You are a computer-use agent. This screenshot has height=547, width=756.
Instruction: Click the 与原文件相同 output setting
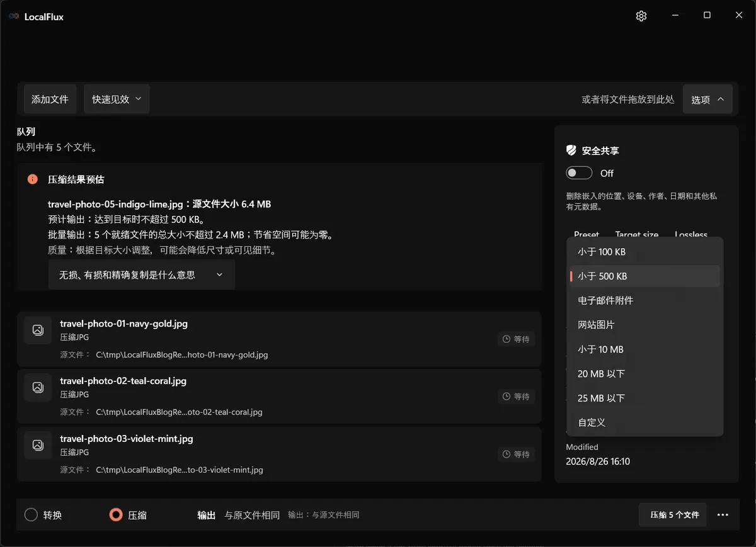pos(252,515)
